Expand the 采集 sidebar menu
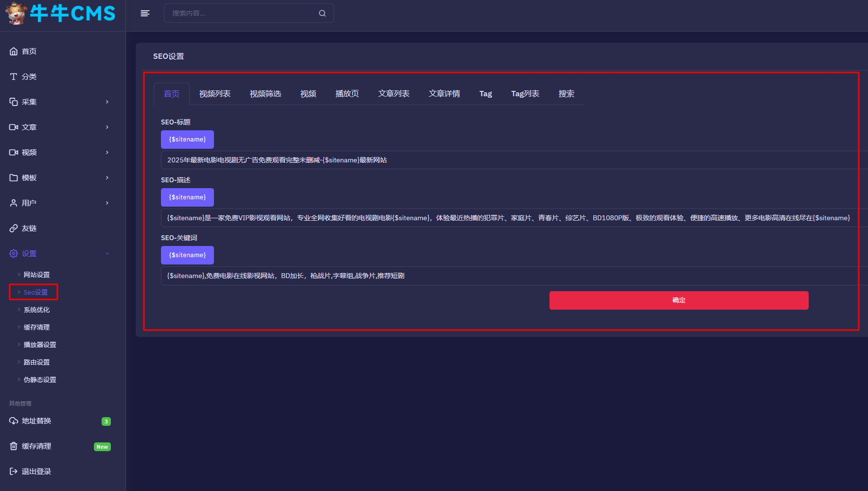868x491 pixels. point(59,102)
